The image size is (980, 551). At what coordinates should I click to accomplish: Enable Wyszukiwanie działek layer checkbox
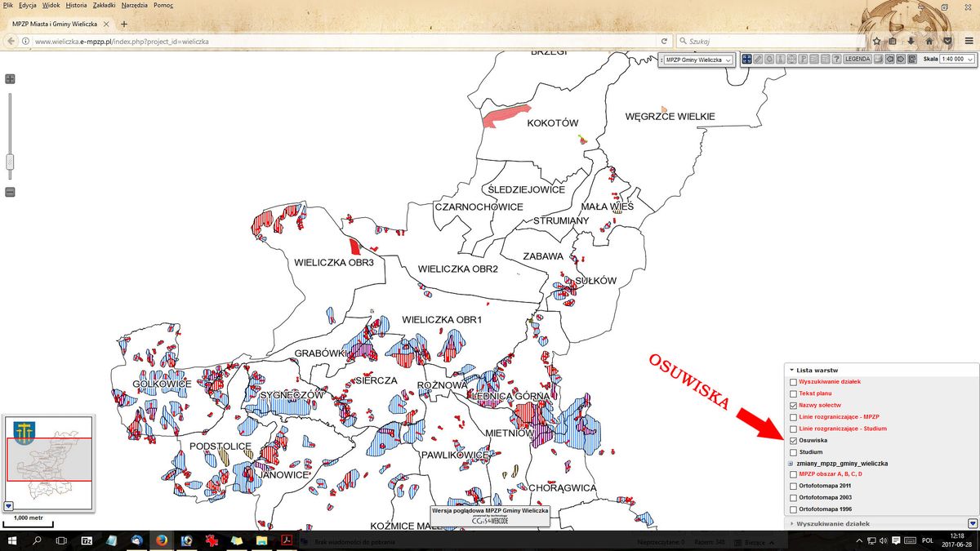(794, 382)
